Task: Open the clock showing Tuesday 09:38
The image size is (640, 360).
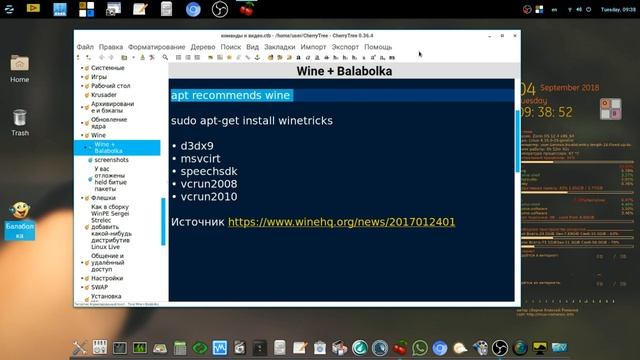Action: 618,9
